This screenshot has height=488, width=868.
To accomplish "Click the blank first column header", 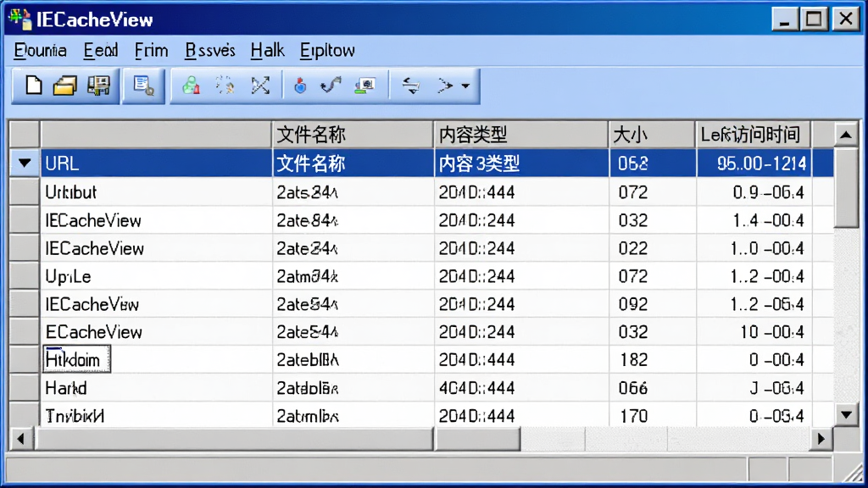I will 156,135.
